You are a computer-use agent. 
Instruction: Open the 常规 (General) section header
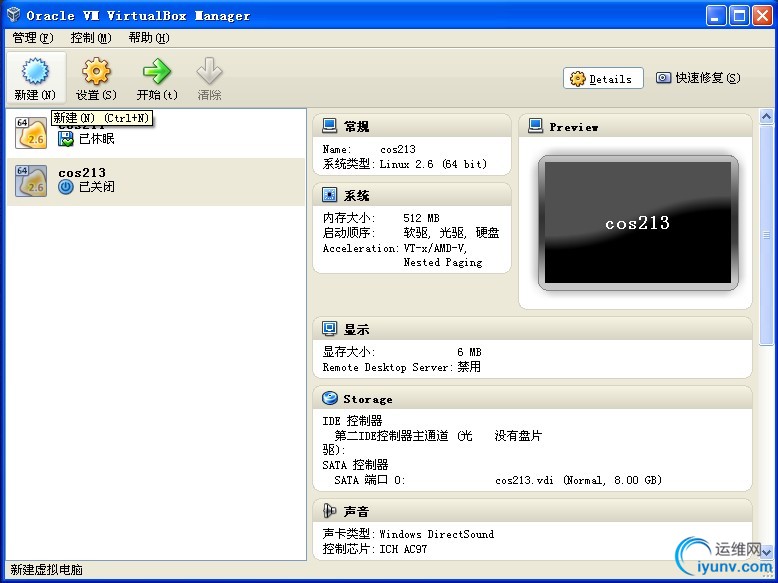(x=412, y=127)
